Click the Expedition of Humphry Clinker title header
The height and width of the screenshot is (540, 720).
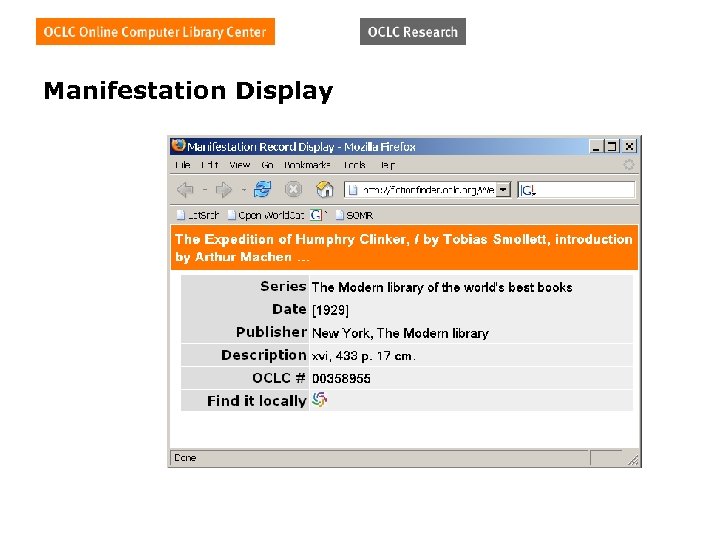click(404, 248)
